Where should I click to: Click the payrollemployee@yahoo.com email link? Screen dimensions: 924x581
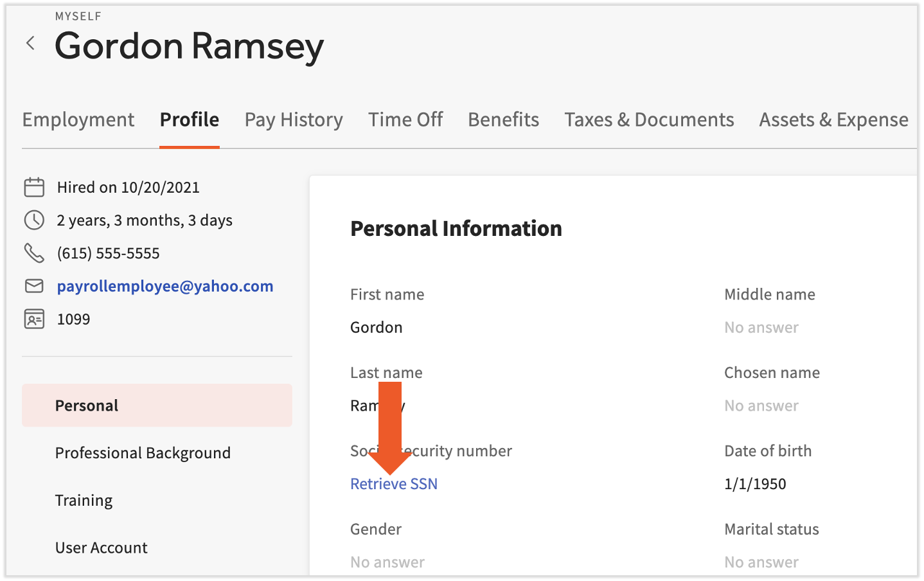165,286
